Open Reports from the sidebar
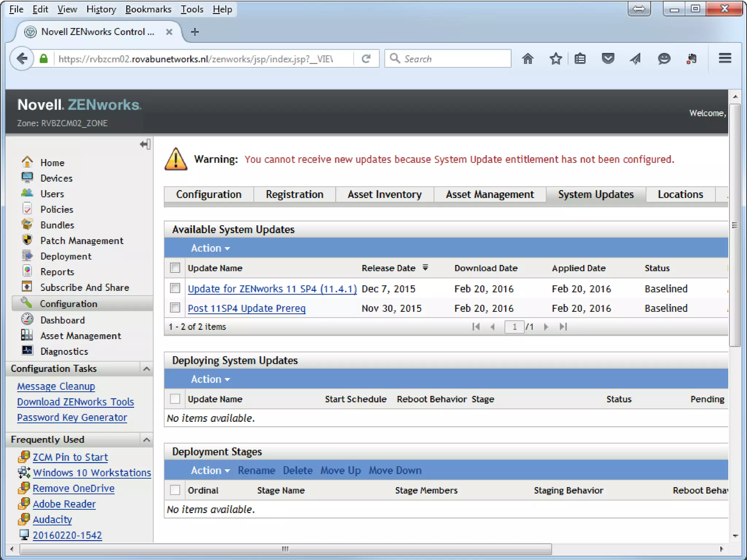The width and height of the screenshot is (747, 560). [x=57, y=272]
